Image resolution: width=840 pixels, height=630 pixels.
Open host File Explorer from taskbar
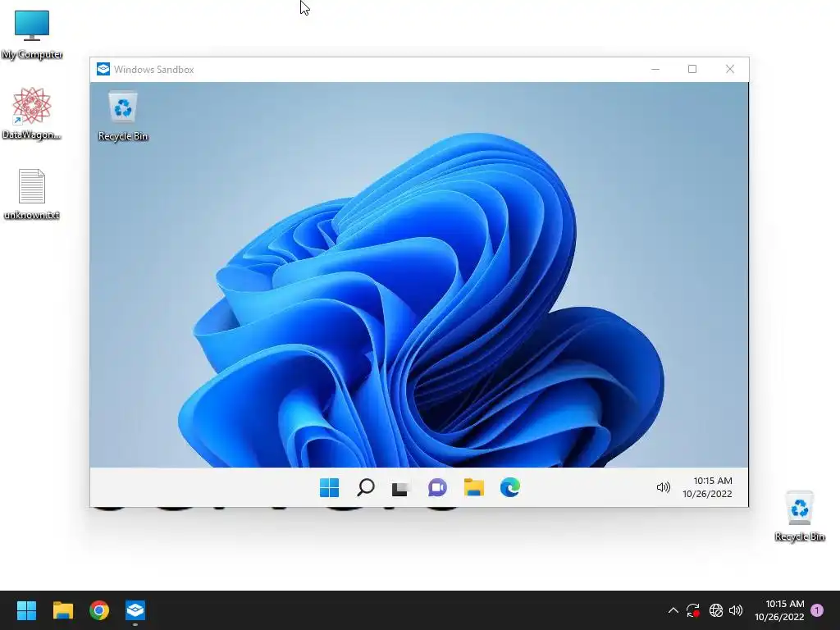pyautogui.click(x=62, y=610)
